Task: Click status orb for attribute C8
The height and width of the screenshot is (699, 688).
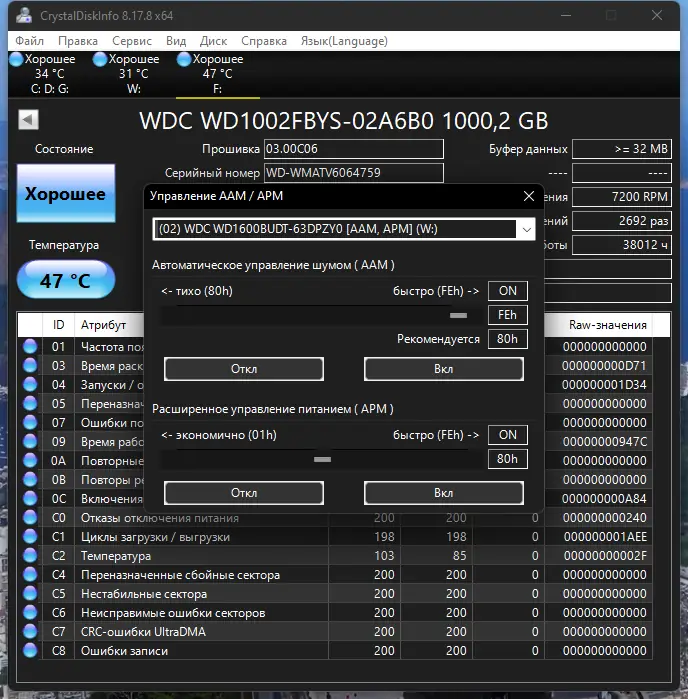Action: [30, 650]
